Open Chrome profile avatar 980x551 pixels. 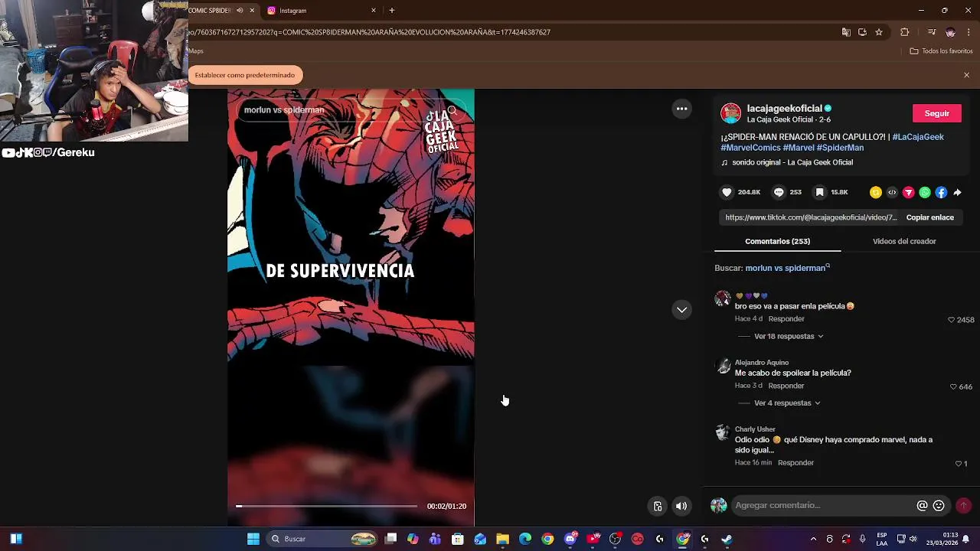(x=950, y=32)
